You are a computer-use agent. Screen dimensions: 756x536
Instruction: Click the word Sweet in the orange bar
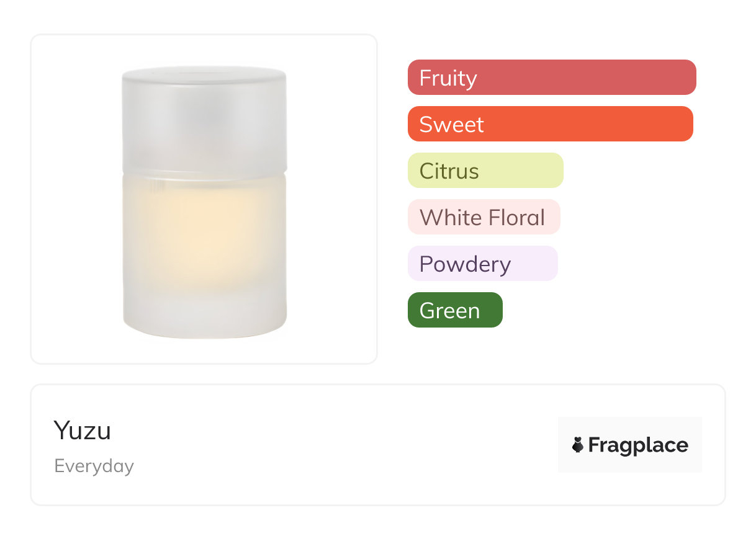(451, 125)
